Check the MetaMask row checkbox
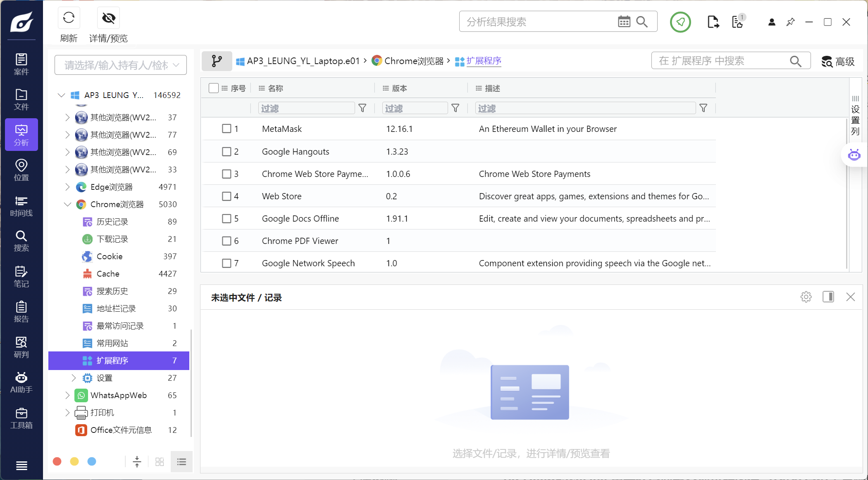868x480 pixels. pyautogui.click(x=227, y=129)
